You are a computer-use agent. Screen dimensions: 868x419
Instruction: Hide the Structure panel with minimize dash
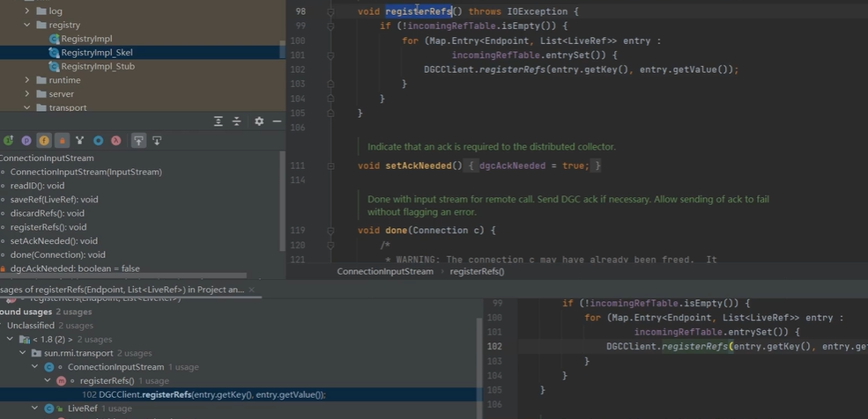(x=277, y=121)
